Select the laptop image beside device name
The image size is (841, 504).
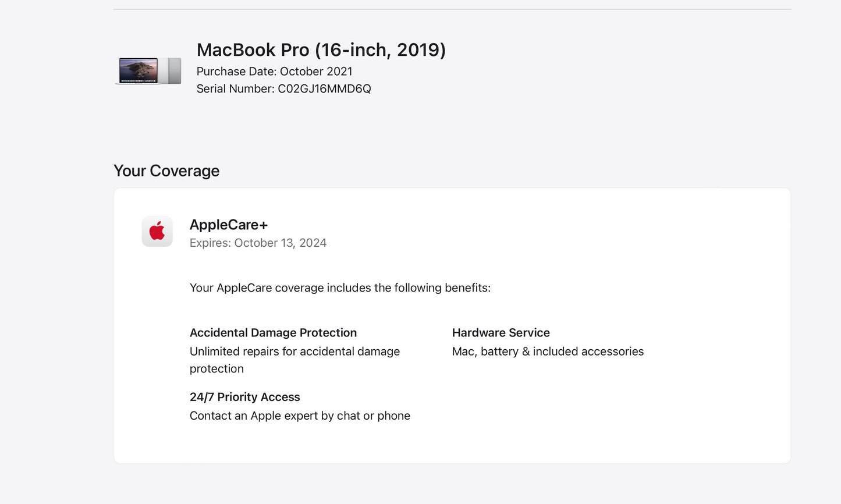click(x=148, y=70)
